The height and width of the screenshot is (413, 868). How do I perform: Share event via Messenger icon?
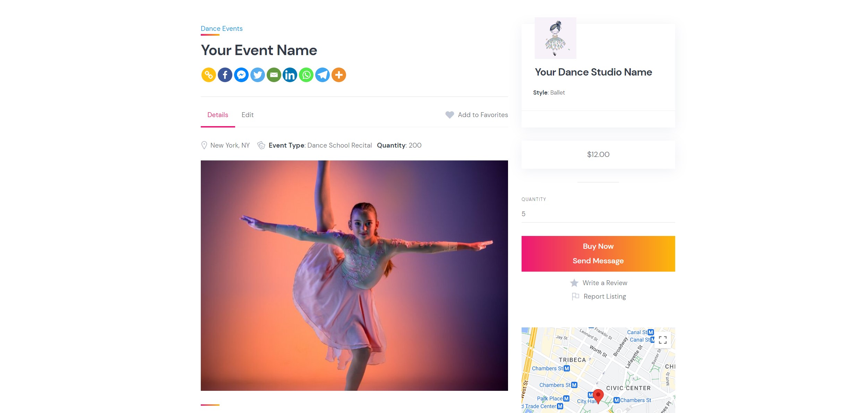(x=241, y=74)
